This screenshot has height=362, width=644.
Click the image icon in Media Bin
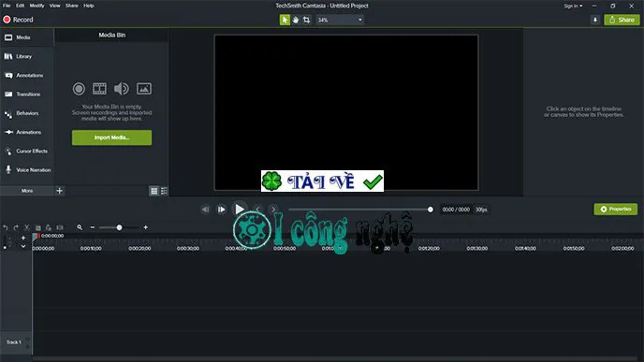coord(144,89)
